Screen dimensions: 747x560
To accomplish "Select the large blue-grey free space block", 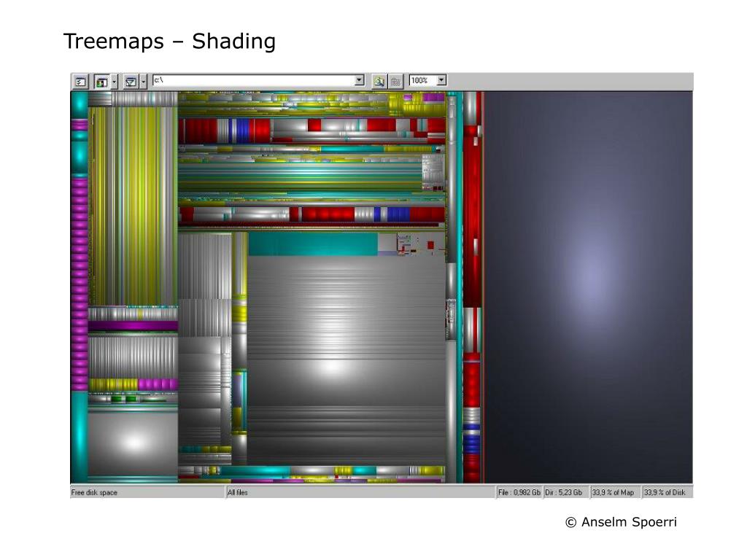I will click(589, 287).
